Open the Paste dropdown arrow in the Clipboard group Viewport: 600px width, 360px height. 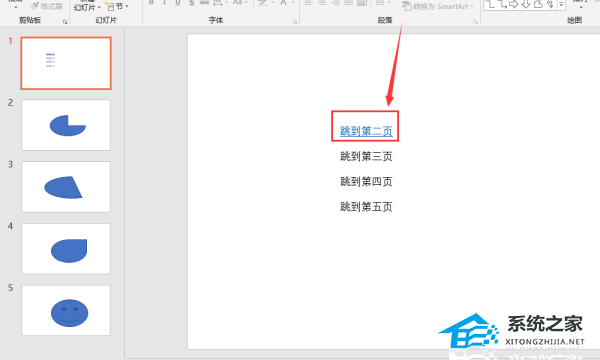pyautogui.click(x=16, y=7)
